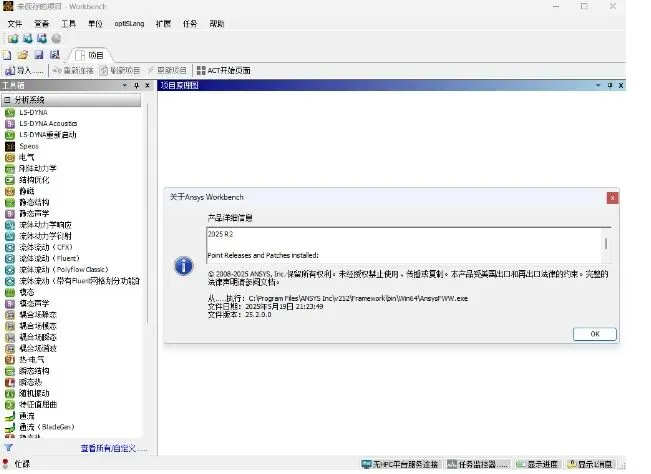Viewport: 651px width, 474px height.
Task: Select the LS-DYNA重新启动 system
Action: click(41, 135)
